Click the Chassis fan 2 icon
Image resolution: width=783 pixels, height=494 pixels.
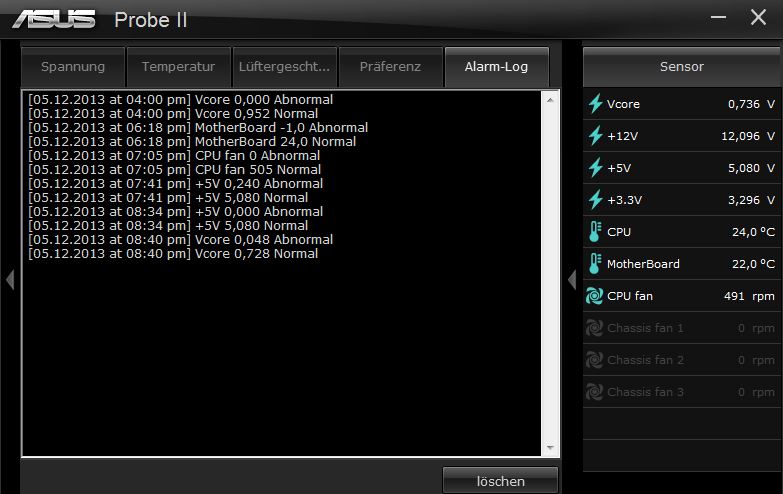pos(594,360)
